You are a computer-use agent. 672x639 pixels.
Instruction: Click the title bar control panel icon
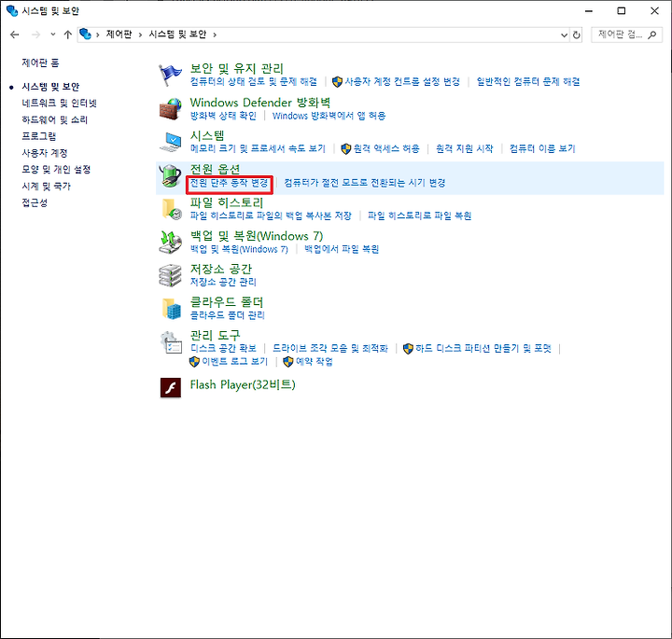coord(12,10)
